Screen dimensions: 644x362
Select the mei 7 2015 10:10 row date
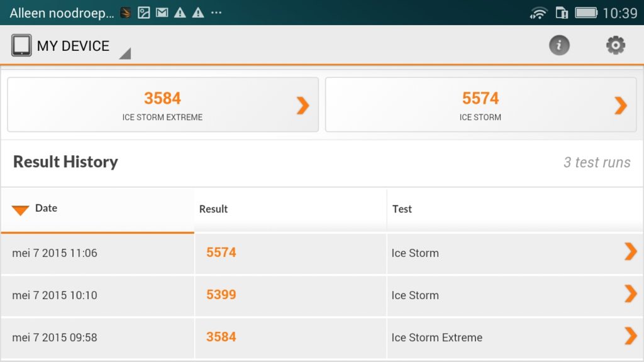55,295
